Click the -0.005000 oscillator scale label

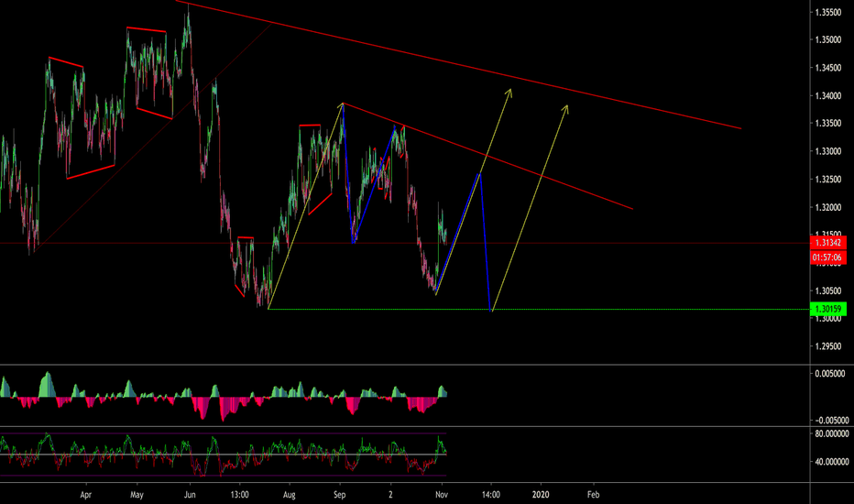[x=831, y=420]
